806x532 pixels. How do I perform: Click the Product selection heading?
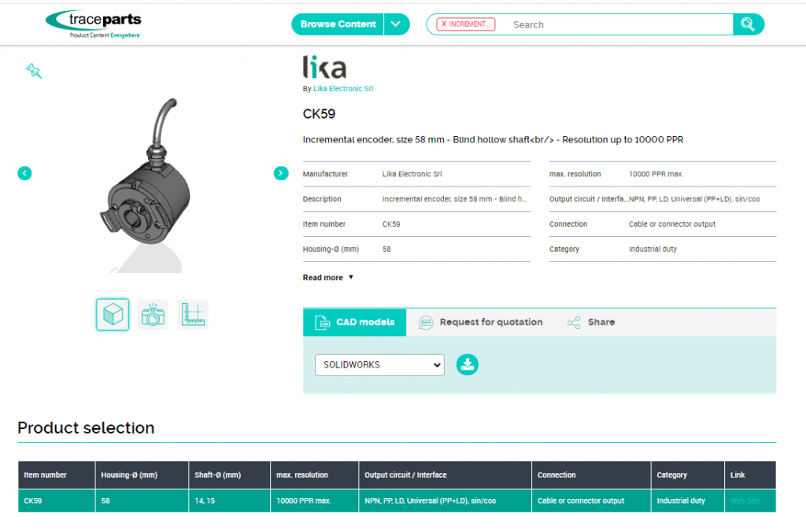pyautogui.click(x=86, y=427)
